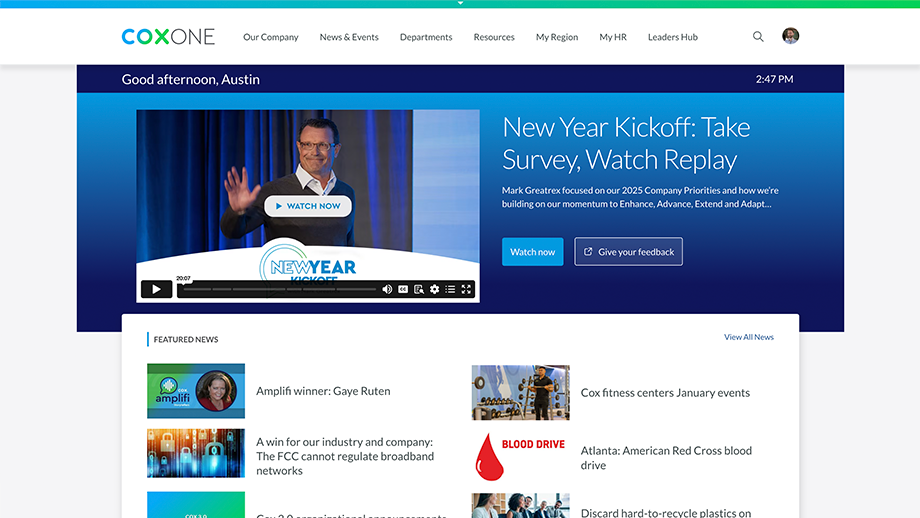Click Give your feedback button
Viewport: 920px width, 518px height.
click(628, 252)
